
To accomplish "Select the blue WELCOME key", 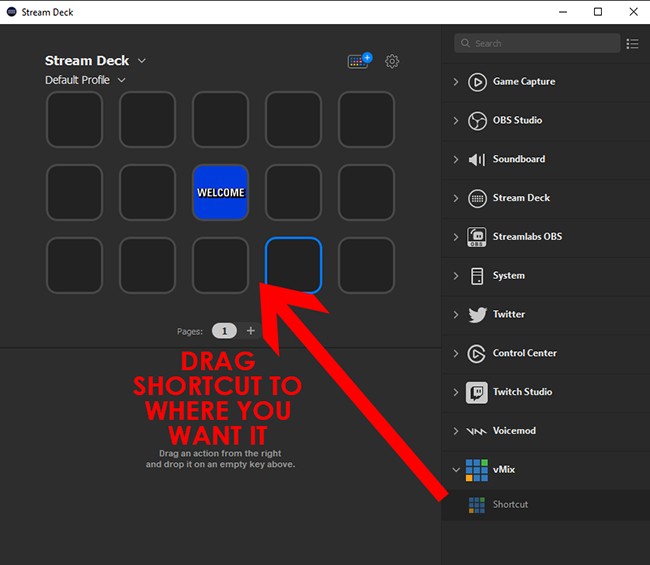I will [x=220, y=192].
